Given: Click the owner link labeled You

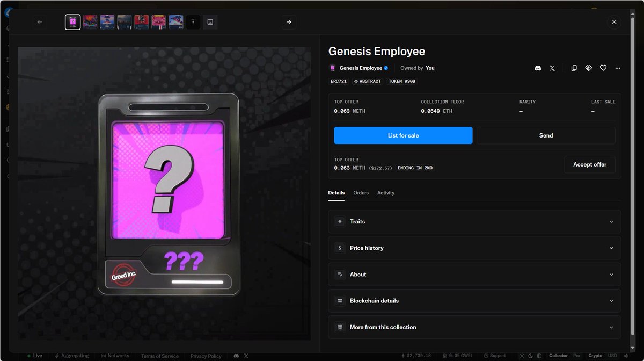Looking at the screenshot, I should click(x=430, y=68).
